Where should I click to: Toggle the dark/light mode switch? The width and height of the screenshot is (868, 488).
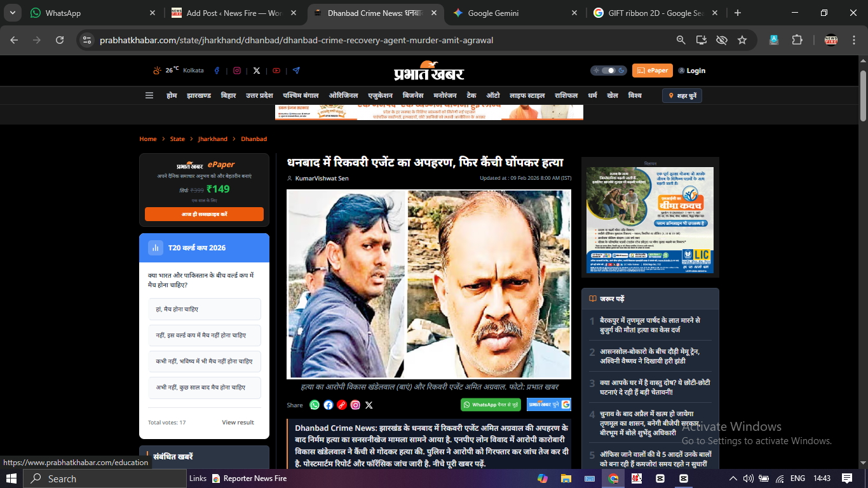pyautogui.click(x=608, y=71)
